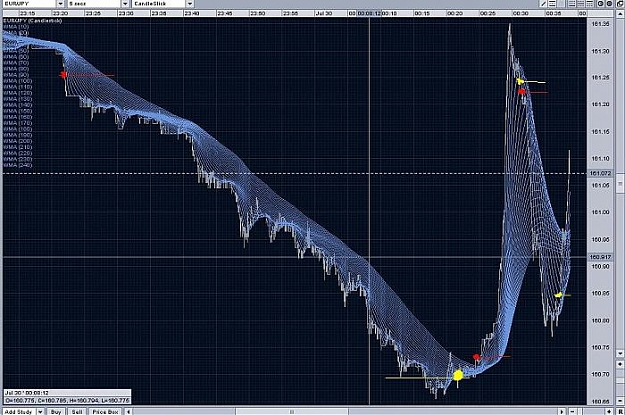Image resolution: width=625 pixels, height=415 pixels.
Task: Open the CandleStick chart type dropdown
Action: coord(190,4)
